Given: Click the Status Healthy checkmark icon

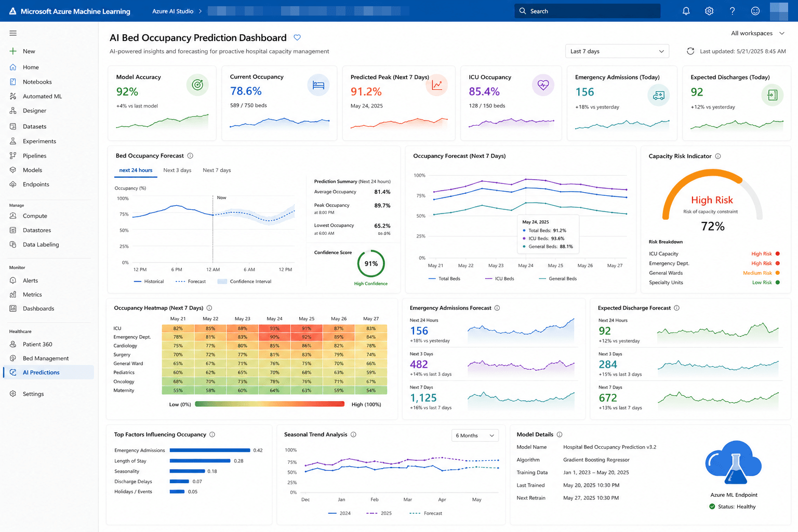Looking at the screenshot, I should point(712,507).
